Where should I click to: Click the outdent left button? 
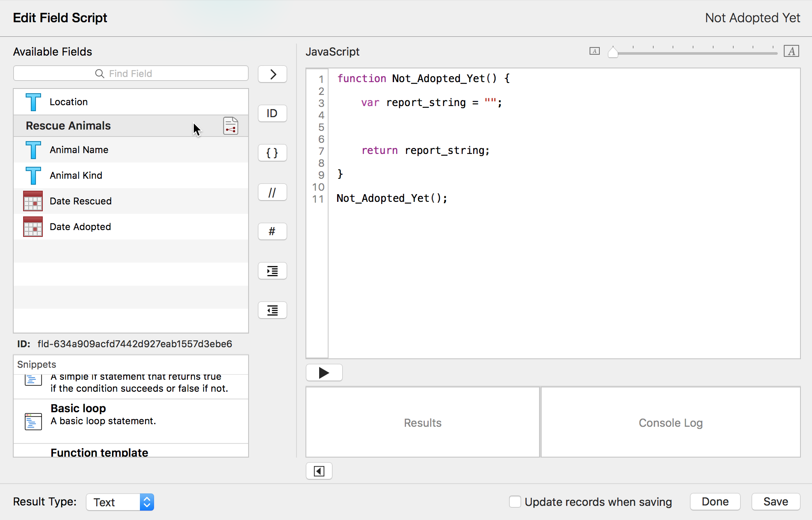[x=272, y=310]
